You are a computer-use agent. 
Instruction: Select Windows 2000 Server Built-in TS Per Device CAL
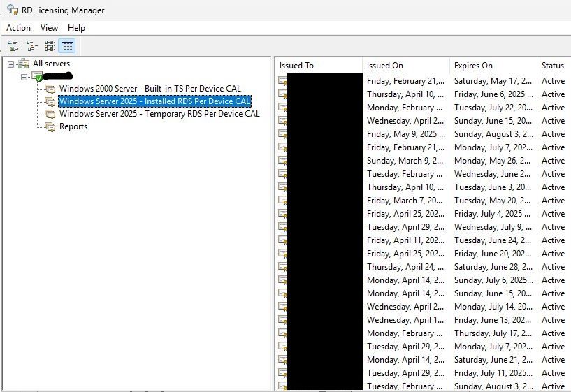coord(150,89)
